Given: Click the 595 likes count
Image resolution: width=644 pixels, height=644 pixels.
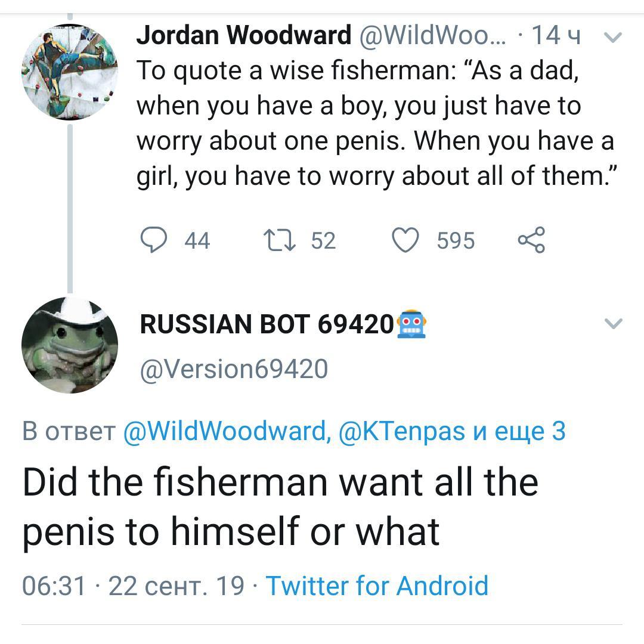Looking at the screenshot, I should pos(456,241).
